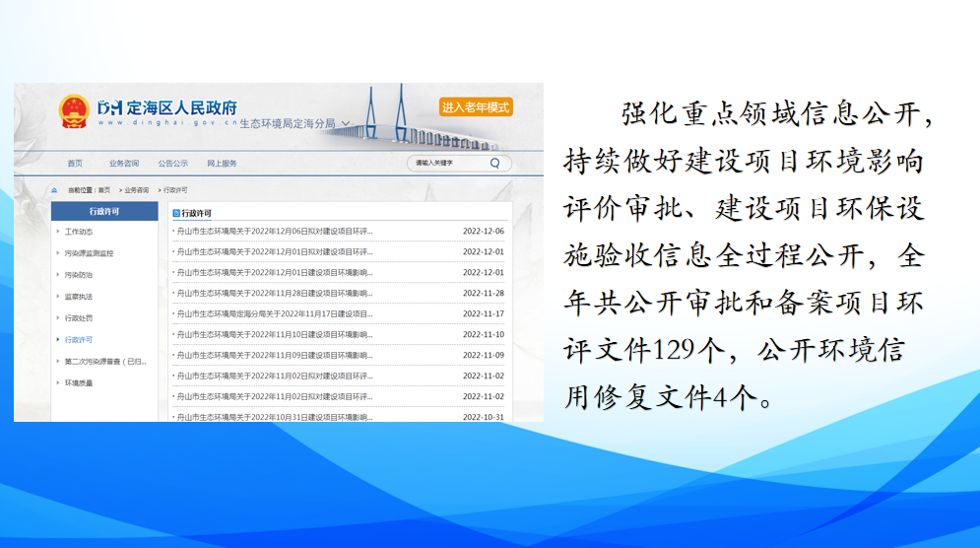Click the search magnifier icon

[x=494, y=164]
